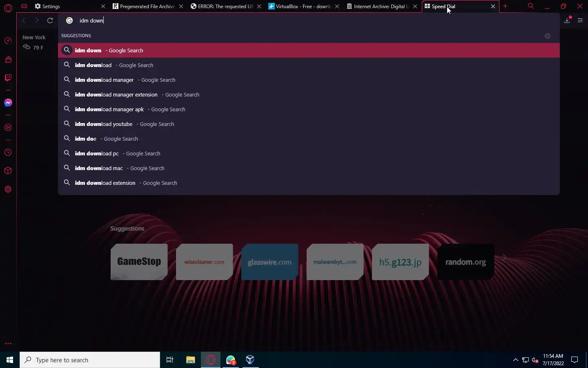The height and width of the screenshot is (368, 588).
Task: Select 'idm download manager apk' suggestion
Action: (x=309, y=109)
